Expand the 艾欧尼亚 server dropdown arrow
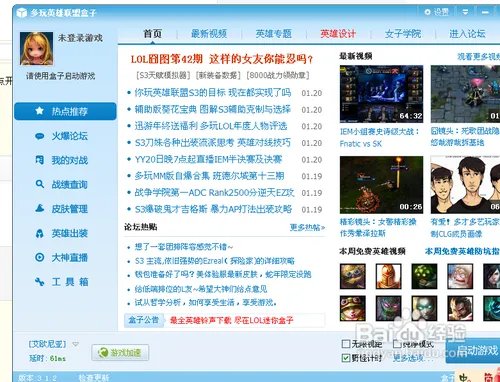Image resolution: width=500 pixels, height=382 pixels. (x=76, y=344)
